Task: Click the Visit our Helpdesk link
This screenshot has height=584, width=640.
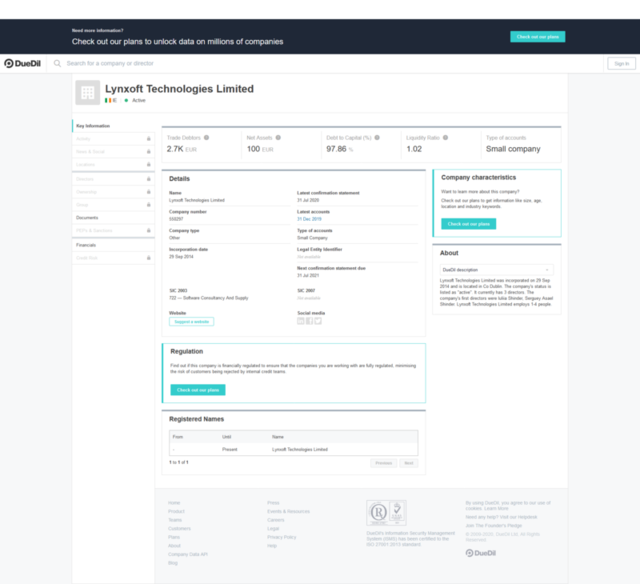Action: point(518,517)
